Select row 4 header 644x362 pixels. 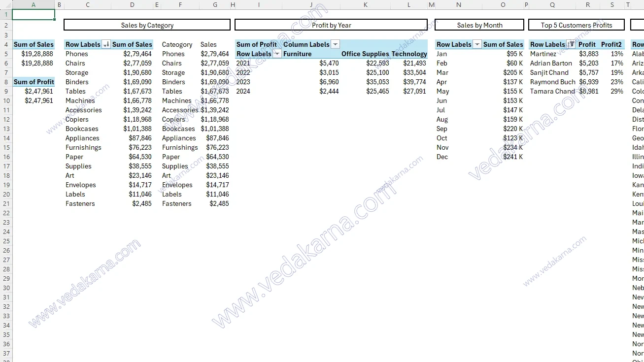(6, 44)
